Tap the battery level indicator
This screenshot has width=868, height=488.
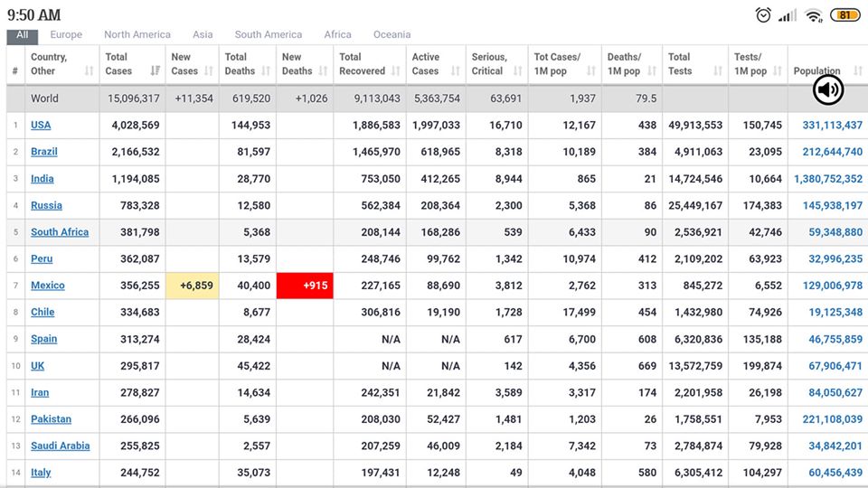[844, 15]
